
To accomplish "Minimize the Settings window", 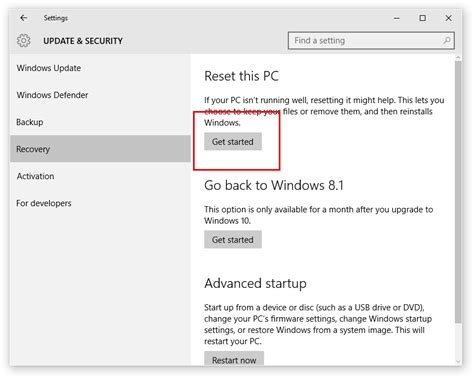I will [397, 18].
